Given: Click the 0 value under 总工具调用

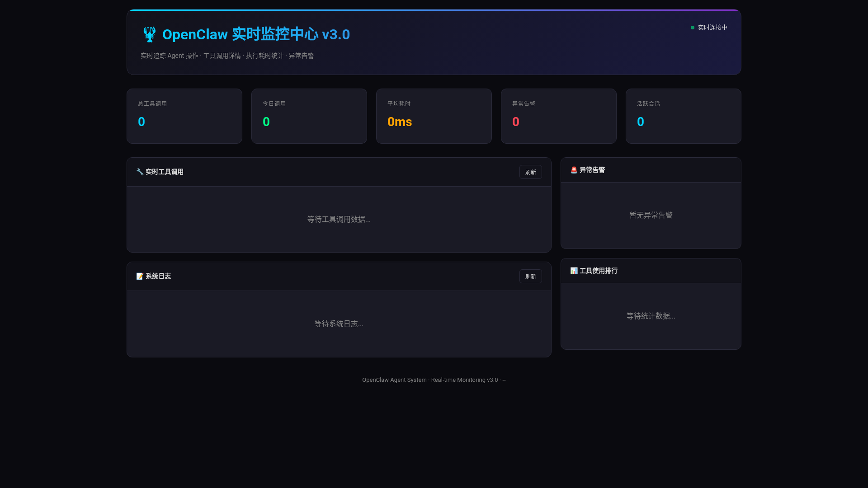Looking at the screenshot, I should [x=142, y=122].
